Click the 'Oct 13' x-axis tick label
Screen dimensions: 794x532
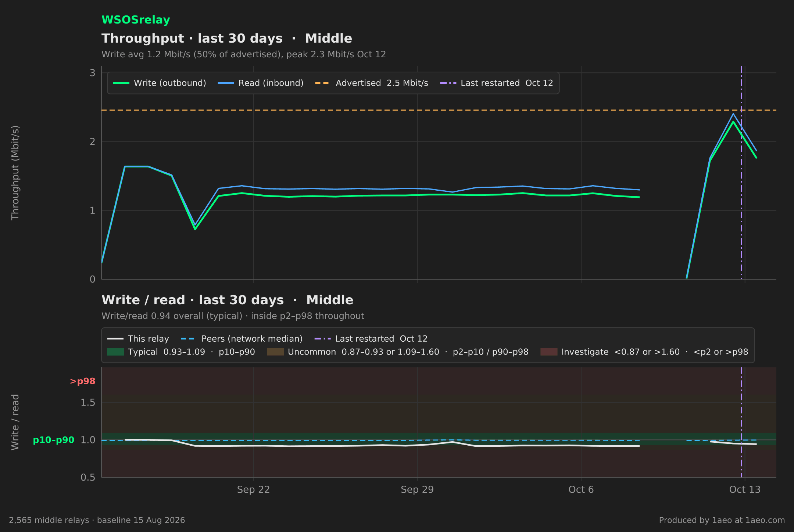pos(745,490)
